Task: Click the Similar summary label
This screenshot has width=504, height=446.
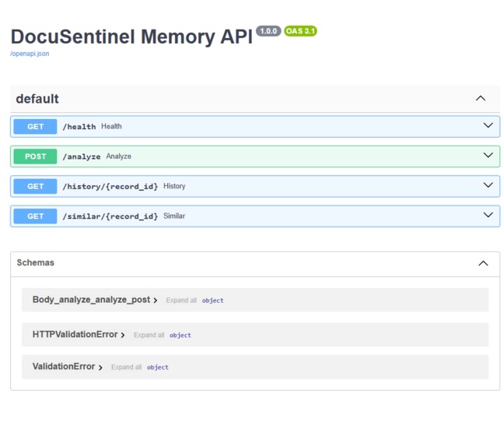Action: click(174, 216)
